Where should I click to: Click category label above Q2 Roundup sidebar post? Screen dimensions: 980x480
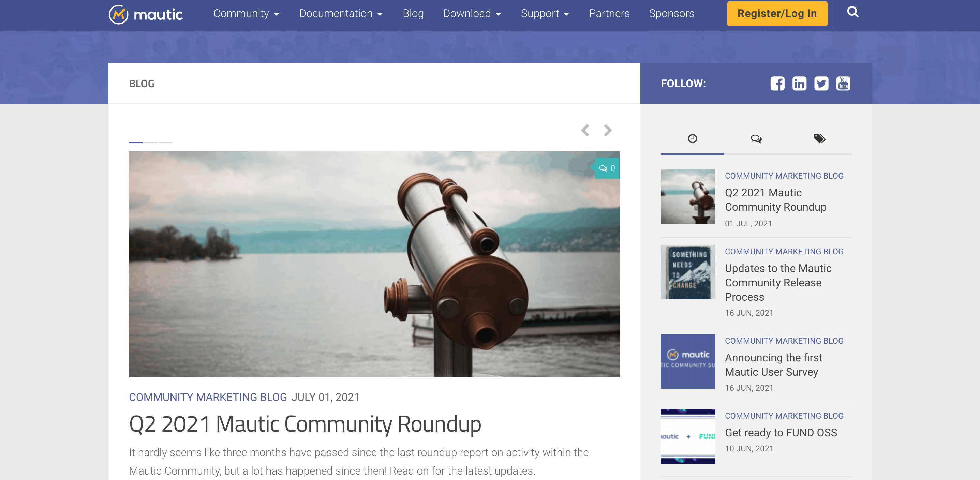tap(784, 176)
